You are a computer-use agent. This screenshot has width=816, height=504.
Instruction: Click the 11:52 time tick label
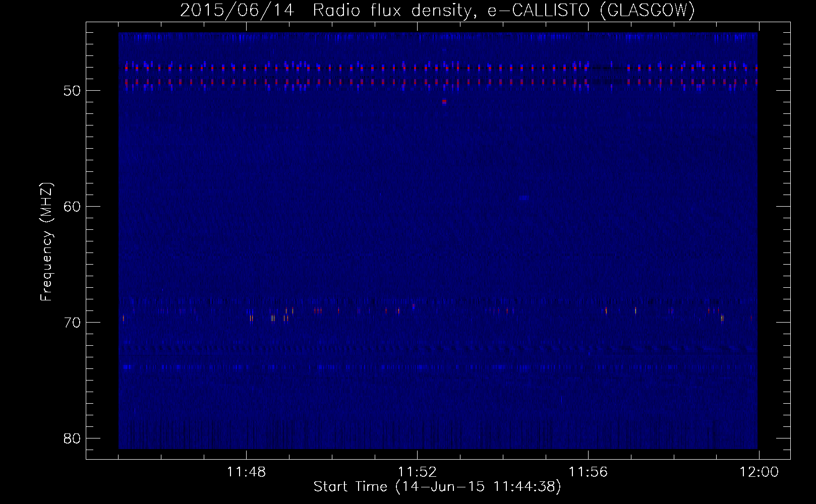[x=417, y=472]
